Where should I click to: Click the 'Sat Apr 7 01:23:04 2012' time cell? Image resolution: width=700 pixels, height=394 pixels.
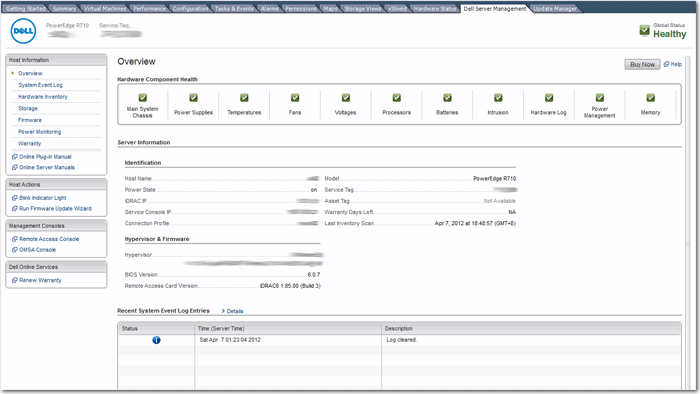[x=288, y=340]
